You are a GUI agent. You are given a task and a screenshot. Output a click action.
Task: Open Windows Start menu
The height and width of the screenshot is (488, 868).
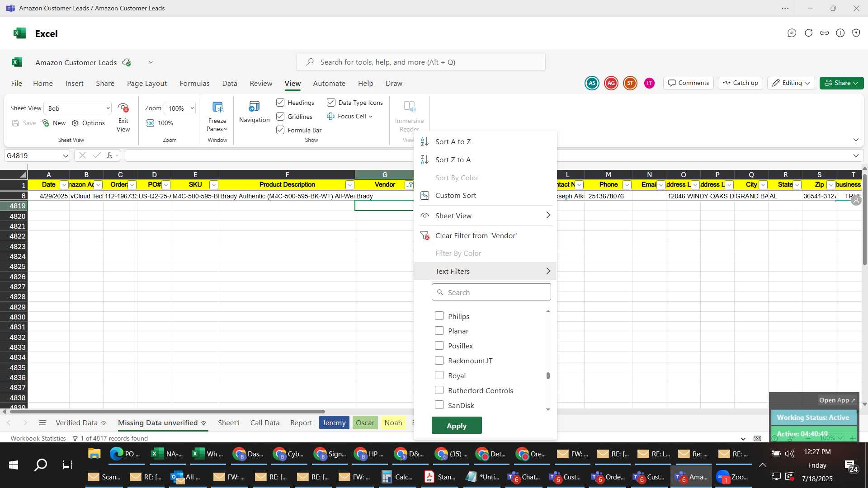[14, 465]
